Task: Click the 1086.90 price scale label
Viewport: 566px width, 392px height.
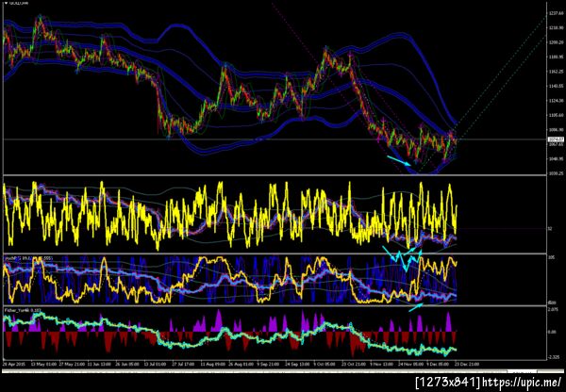Action: click(556, 129)
